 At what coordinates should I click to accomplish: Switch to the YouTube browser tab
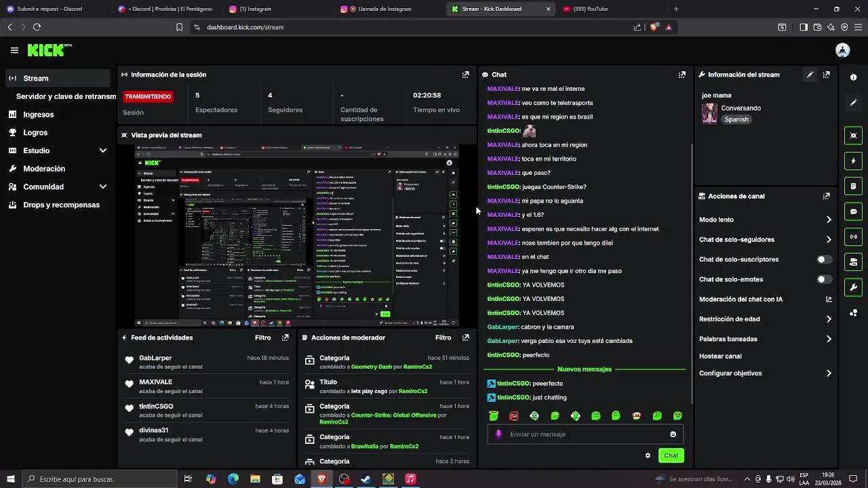click(x=610, y=9)
